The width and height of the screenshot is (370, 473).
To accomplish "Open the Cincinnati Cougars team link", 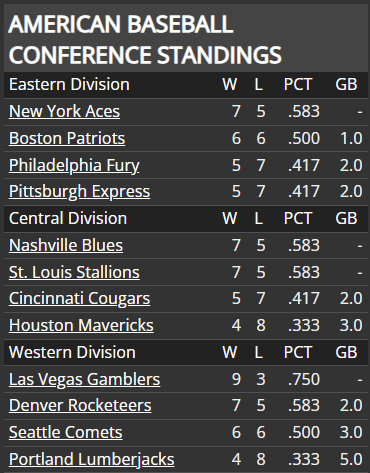I will pos(79,299).
